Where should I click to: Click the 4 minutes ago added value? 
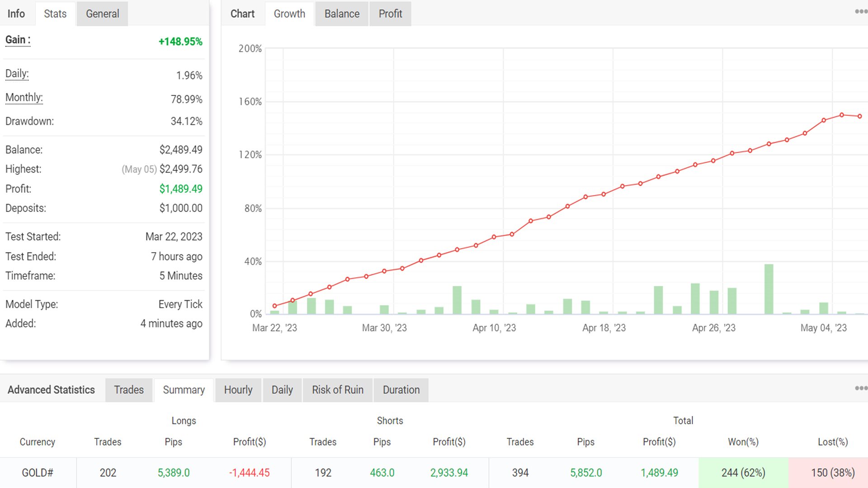[171, 324]
